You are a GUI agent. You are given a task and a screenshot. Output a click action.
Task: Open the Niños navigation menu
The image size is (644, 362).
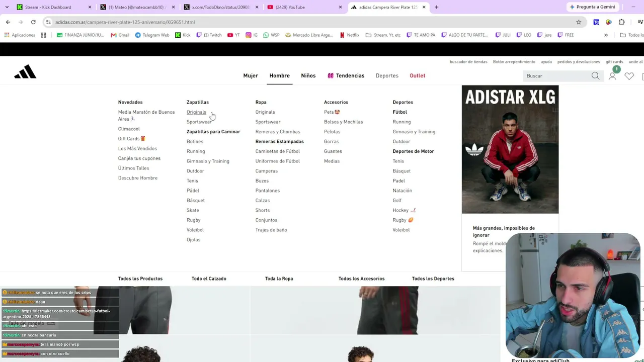click(x=308, y=76)
